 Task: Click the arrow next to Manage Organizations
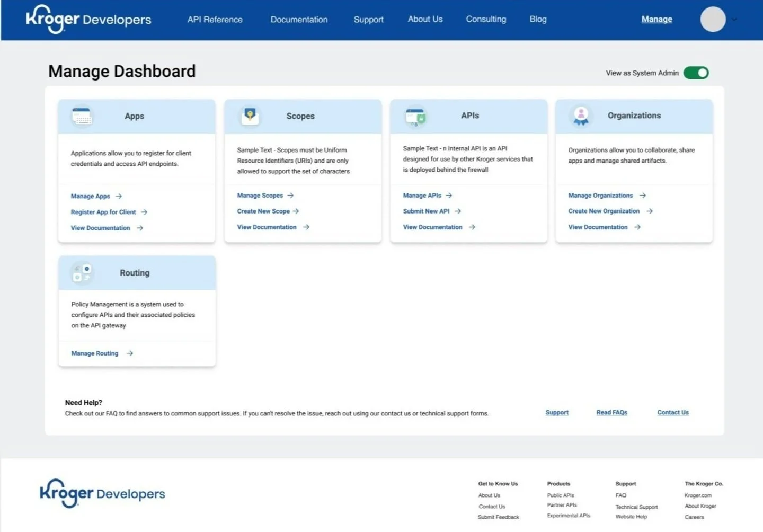coord(643,196)
